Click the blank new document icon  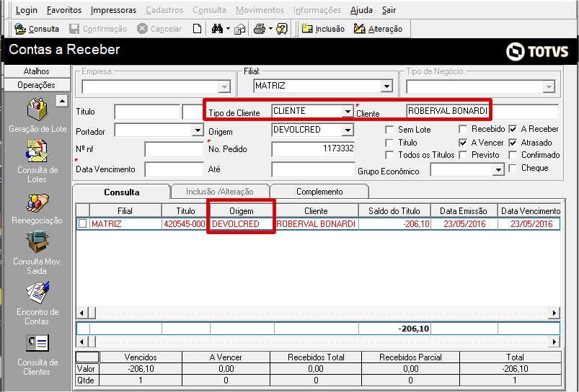click(x=198, y=29)
